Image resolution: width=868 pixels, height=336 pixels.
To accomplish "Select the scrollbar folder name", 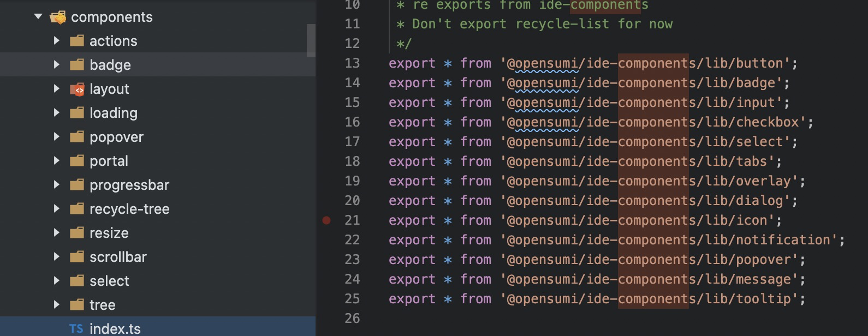I will point(118,257).
